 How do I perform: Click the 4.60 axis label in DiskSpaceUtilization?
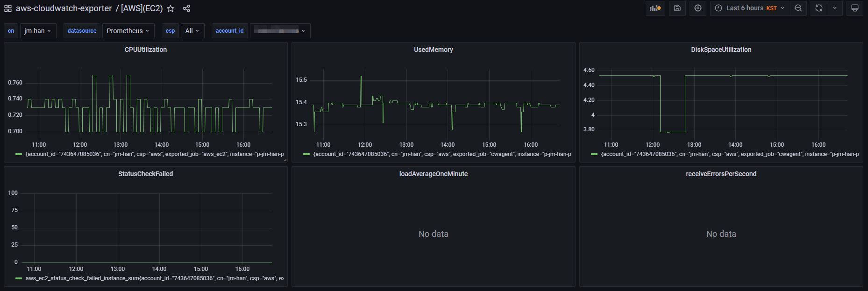589,70
